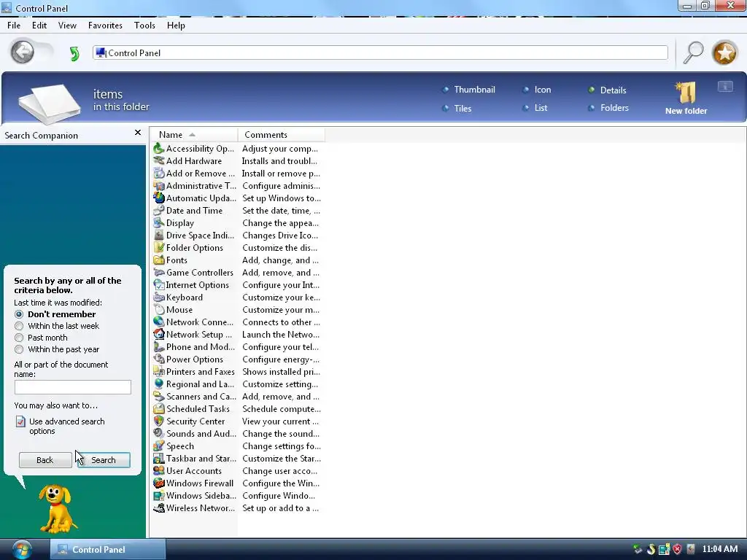Open the Tools menu
747x560 pixels.
click(x=144, y=26)
